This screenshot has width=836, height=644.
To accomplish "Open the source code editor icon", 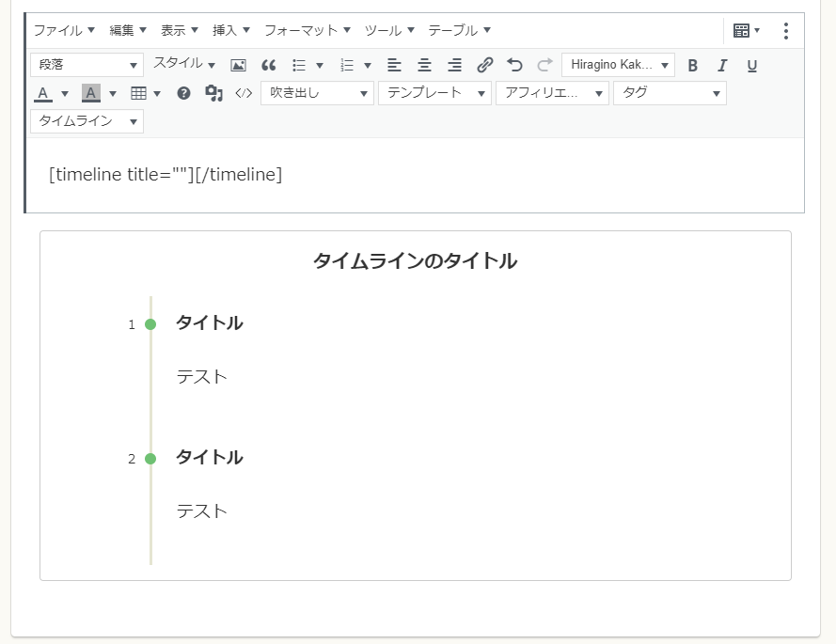I will click(244, 93).
